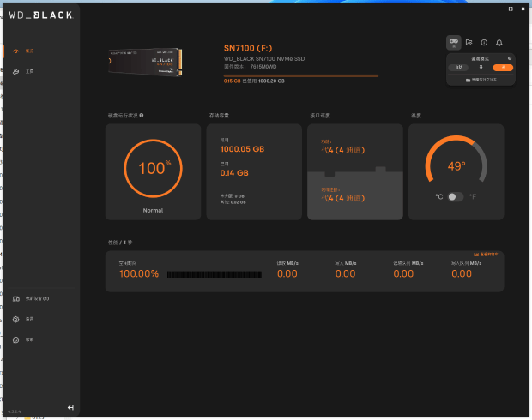Click the SN7100 SSD product image

coord(145,62)
